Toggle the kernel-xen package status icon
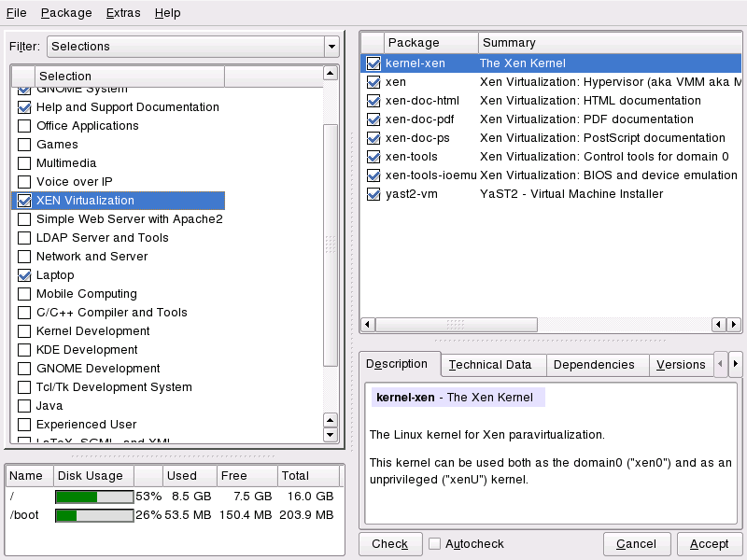 click(x=373, y=63)
